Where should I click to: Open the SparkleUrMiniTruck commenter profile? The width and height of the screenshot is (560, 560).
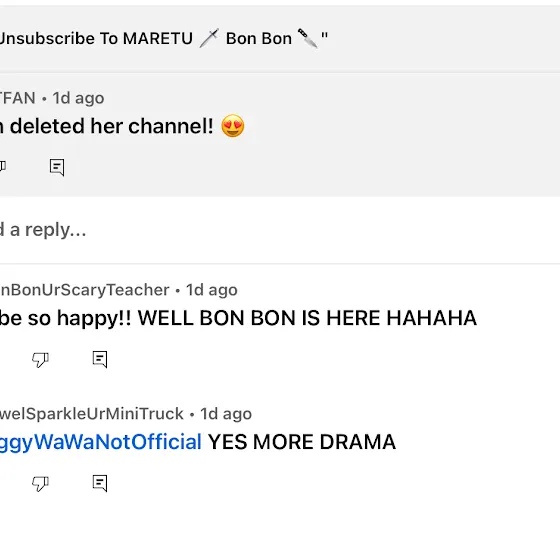[x=92, y=414]
